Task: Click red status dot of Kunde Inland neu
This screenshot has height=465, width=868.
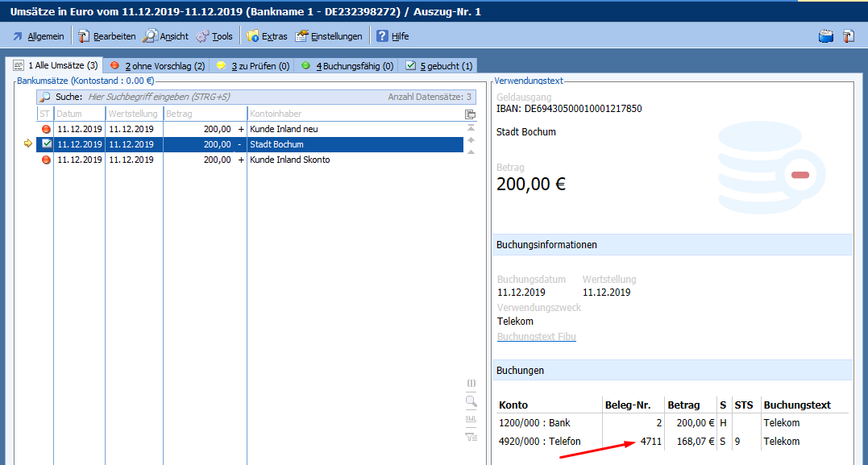Action: click(x=47, y=129)
